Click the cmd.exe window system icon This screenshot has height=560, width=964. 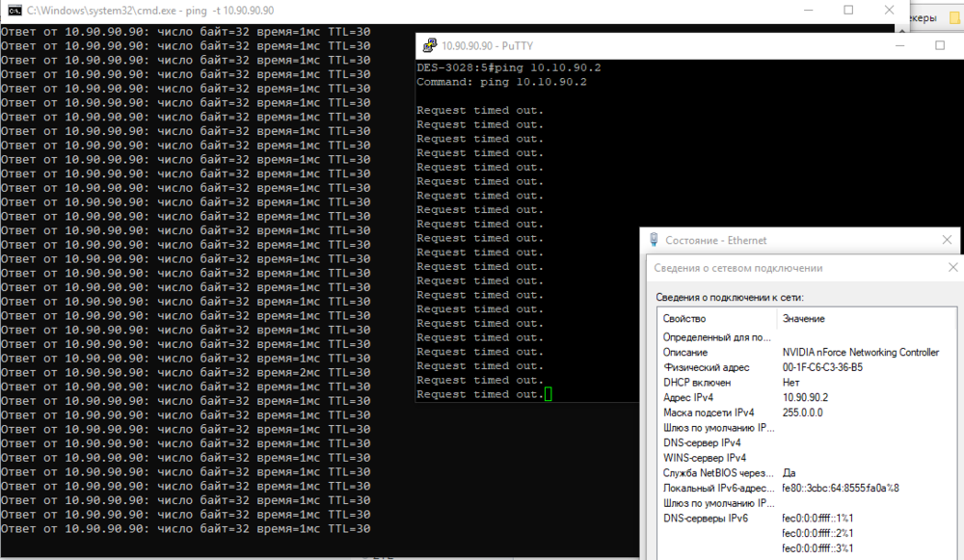pos(13,11)
